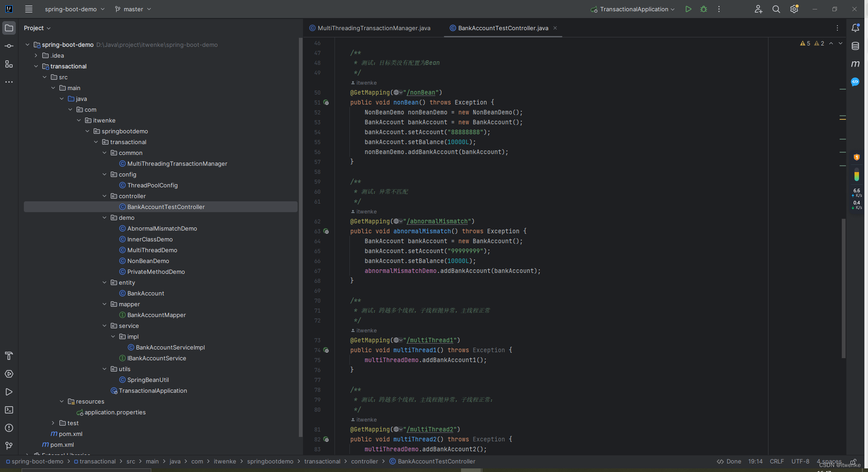
Task: Open TransactionalApplication run configuration dropdown
Action: [633, 9]
